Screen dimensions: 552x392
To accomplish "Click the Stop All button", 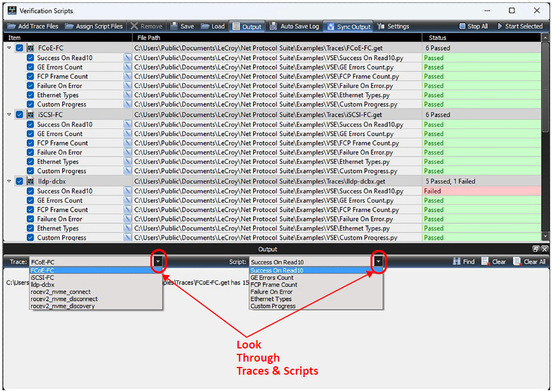I will pyautogui.click(x=473, y=26).
